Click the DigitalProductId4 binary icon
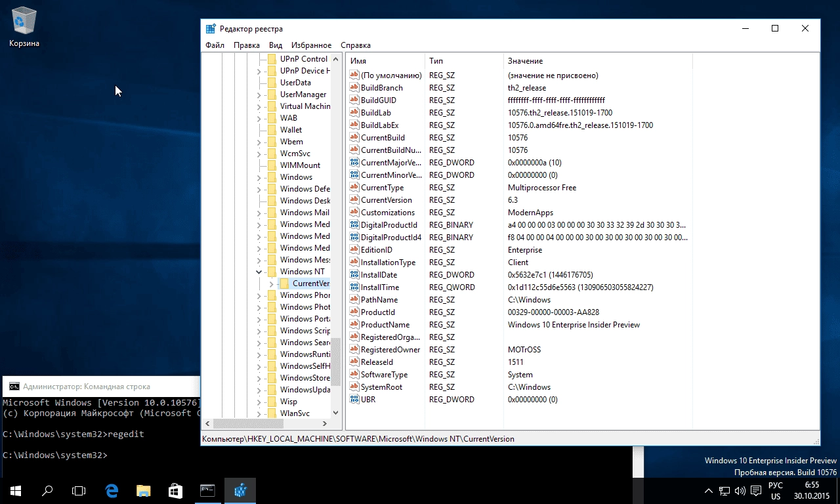This screenshot has height=504, width=840. point(354,238)
